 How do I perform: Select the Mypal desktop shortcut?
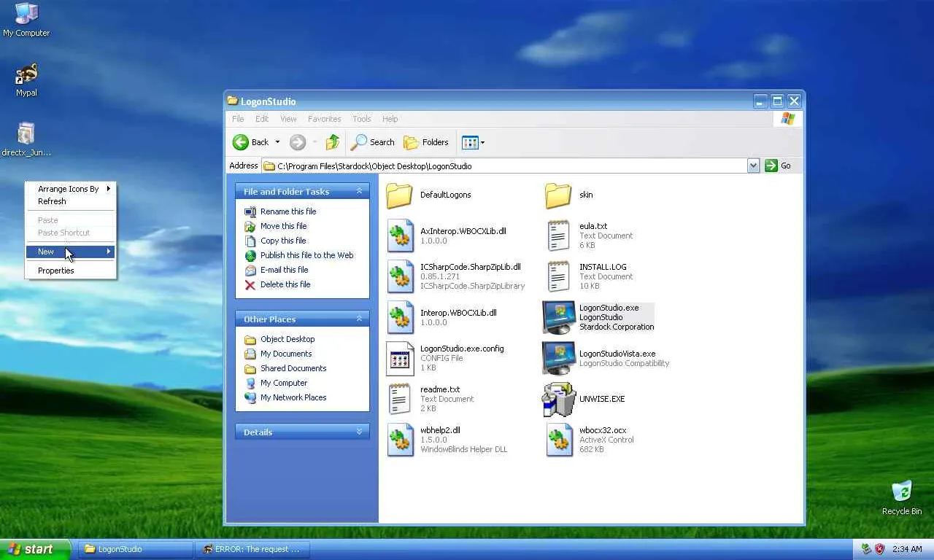[x=26, y=79]
